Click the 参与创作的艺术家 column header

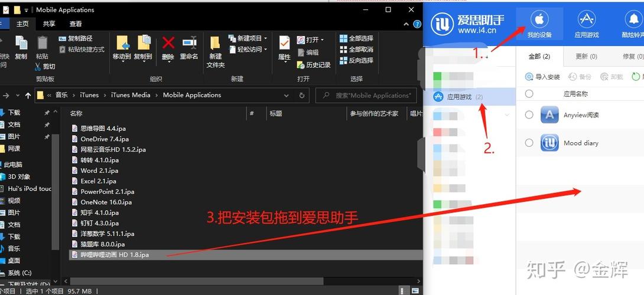[x=374, y=113]
